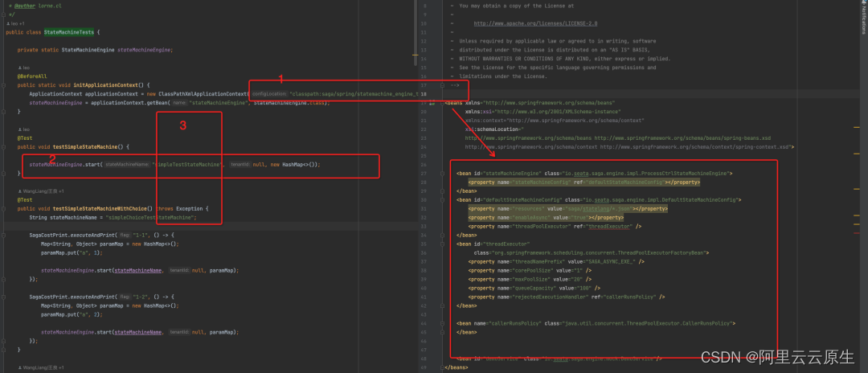Click the flag hint before "1-2"
The image size is (868, 373).
[x=125, y=297]
